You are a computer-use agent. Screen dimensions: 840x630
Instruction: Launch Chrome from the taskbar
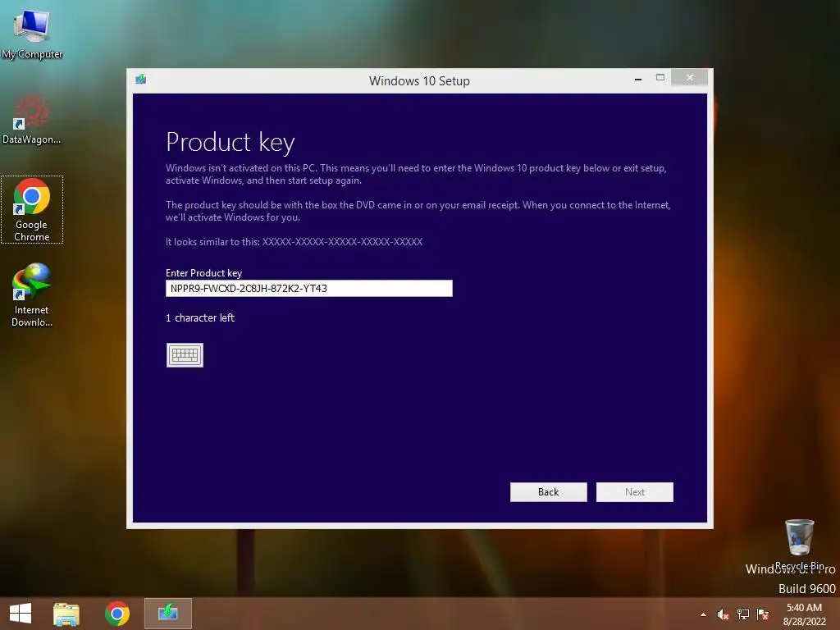(x=117, y=614)
